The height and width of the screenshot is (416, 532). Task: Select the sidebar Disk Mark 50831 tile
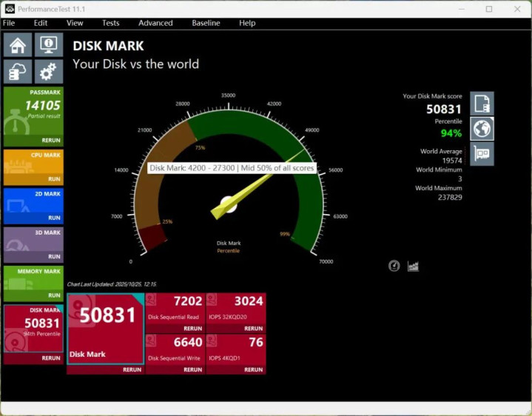pyautogui.click(x=33, y=329)
